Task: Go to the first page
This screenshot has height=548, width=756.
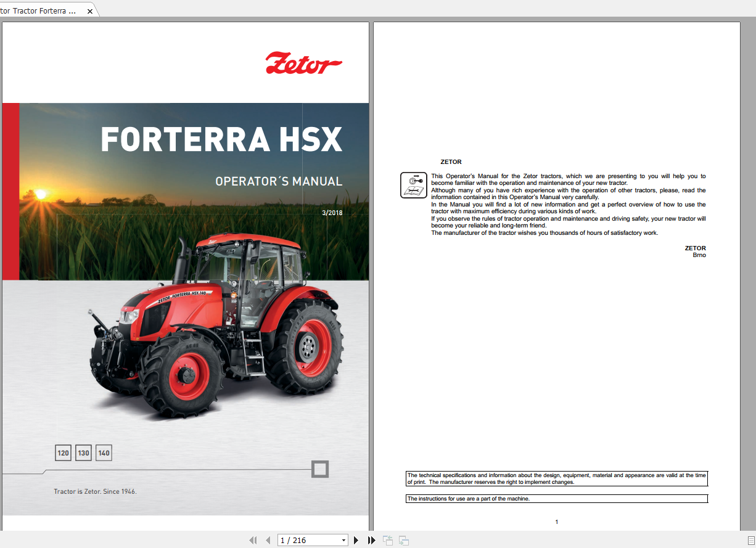Action: (x=253, y=541)
